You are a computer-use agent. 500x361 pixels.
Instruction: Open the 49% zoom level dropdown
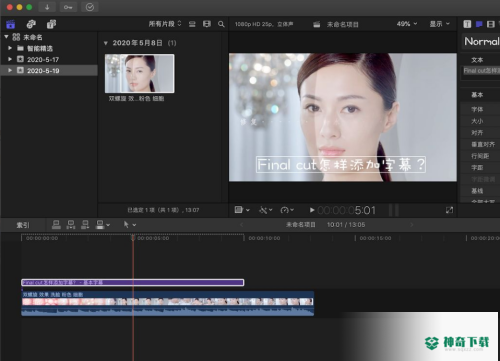(407, 24)
